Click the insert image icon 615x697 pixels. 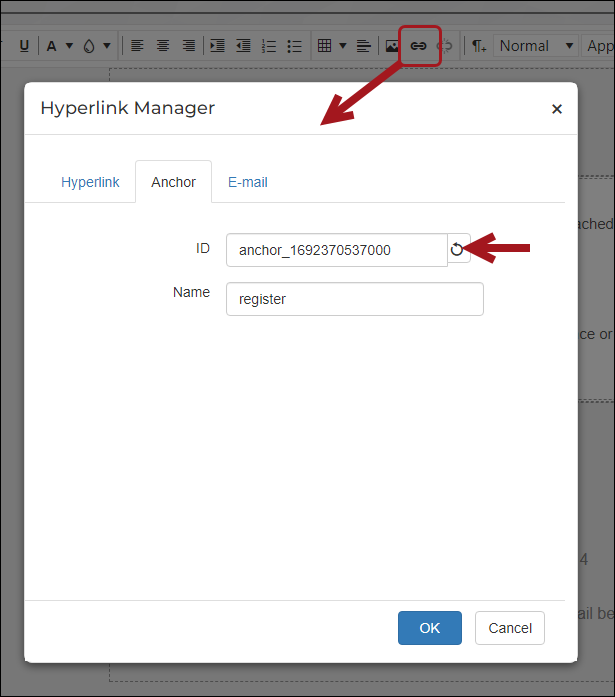393,46
